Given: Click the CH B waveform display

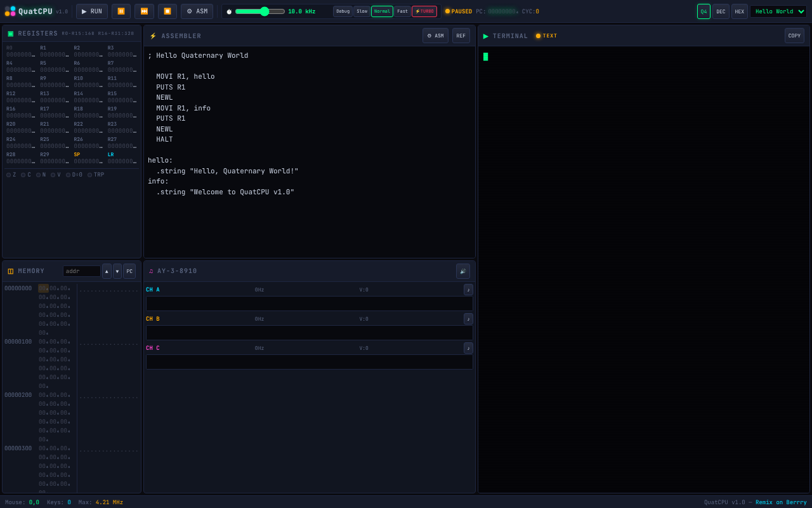Looking at the screenshot, I should point(310,333).
